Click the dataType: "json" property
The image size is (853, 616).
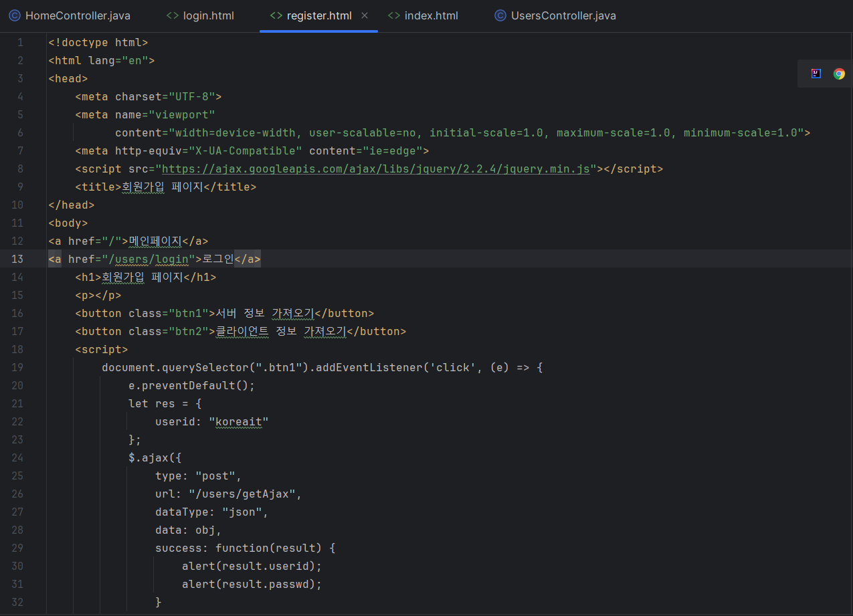[x=212, y=512]
